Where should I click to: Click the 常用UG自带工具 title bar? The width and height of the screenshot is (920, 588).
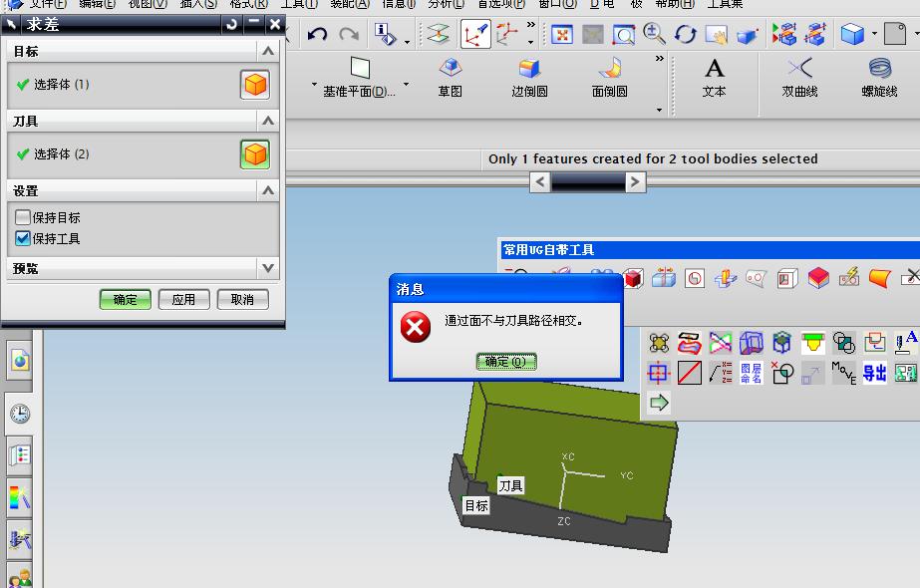pos(709,249)
